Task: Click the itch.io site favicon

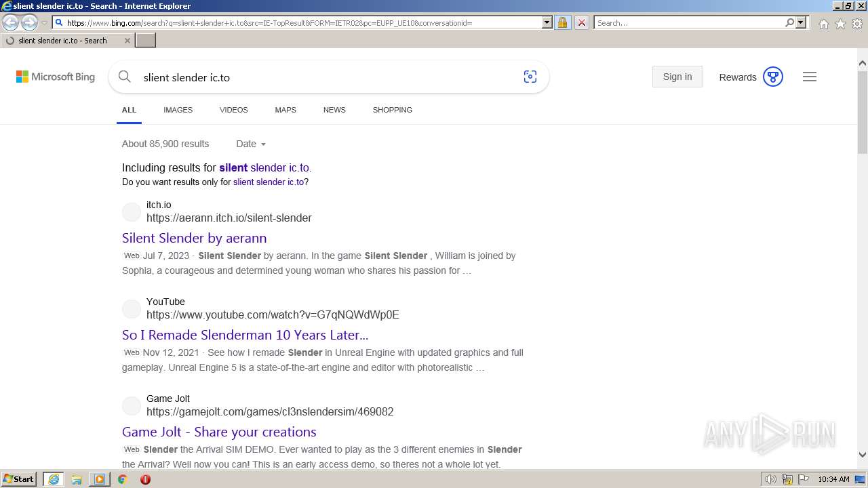Action: 131,212
